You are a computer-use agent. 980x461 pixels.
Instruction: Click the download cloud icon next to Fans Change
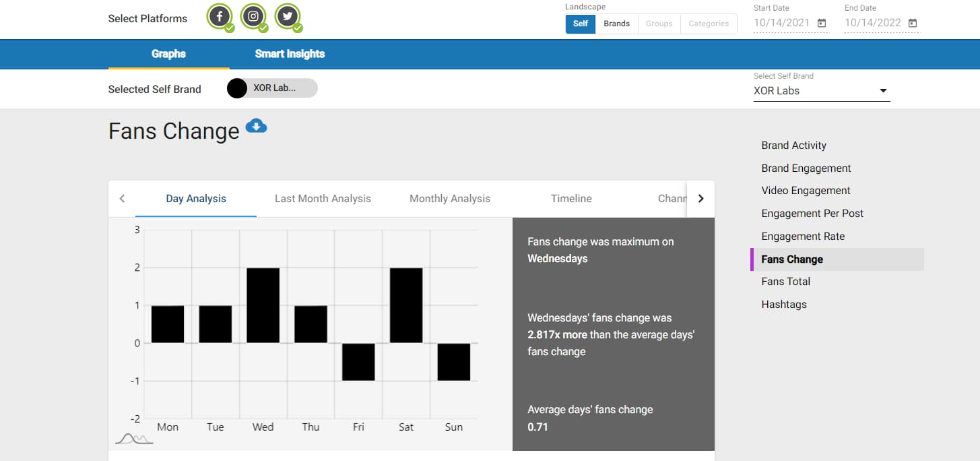click(257, 125)
